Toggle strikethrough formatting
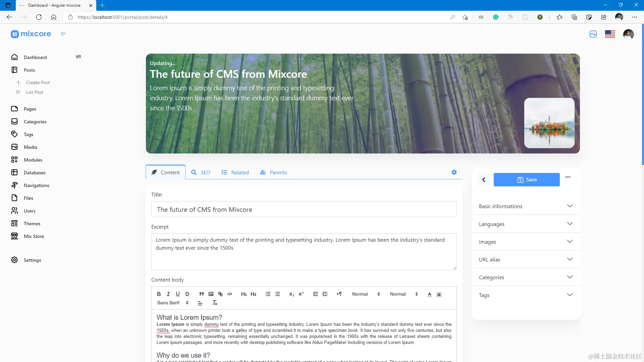Screen dimensions: 644x362 pos(187,294)
